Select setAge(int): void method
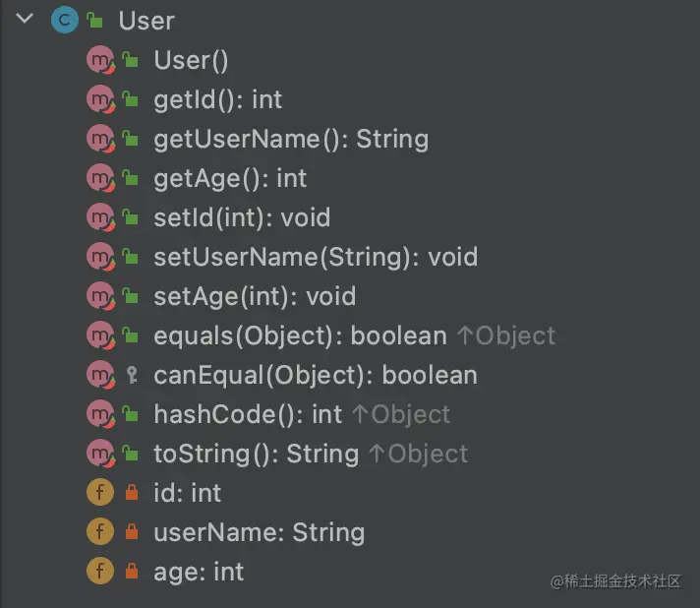The width and height of the screenshot is (700, 608). point(255,296)
